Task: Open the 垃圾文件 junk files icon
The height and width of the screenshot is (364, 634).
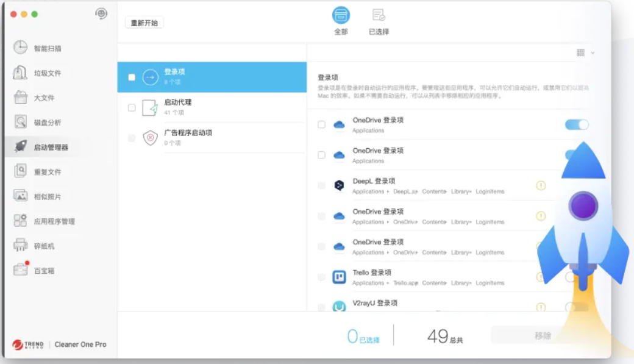Action: [x=20, y=73]
